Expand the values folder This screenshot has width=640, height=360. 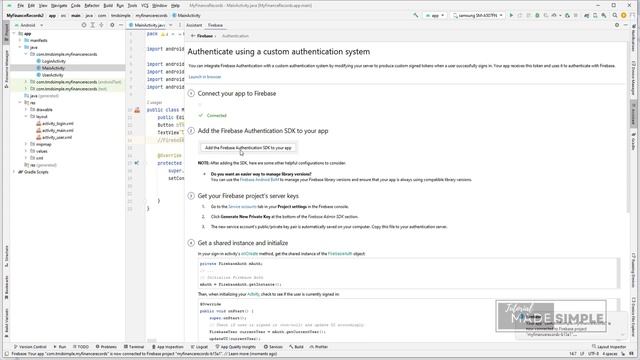[26, 151]
